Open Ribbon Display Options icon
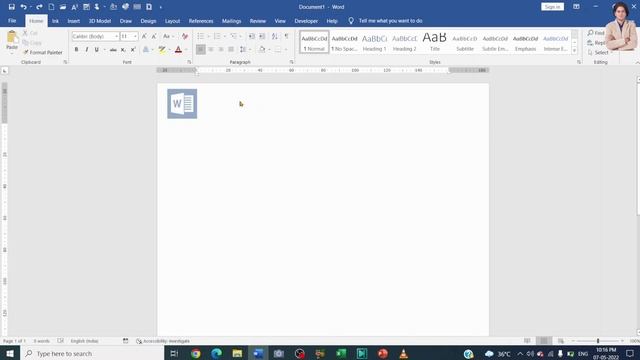This screenshot has height=360, width=640. point(576,7)
